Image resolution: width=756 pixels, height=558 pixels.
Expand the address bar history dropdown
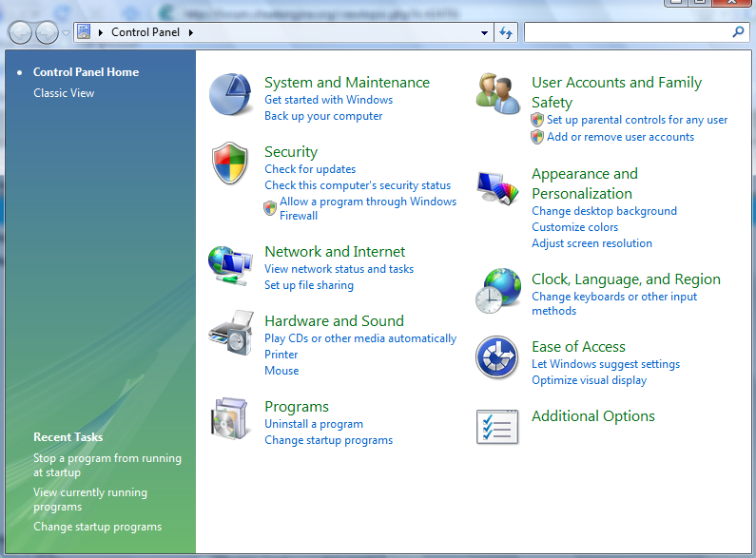[484, 32]
